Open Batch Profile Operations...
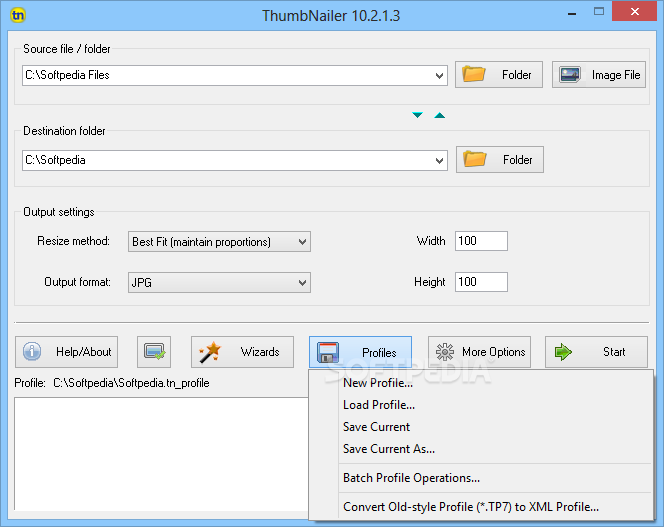664x527 pixels. 481,478
